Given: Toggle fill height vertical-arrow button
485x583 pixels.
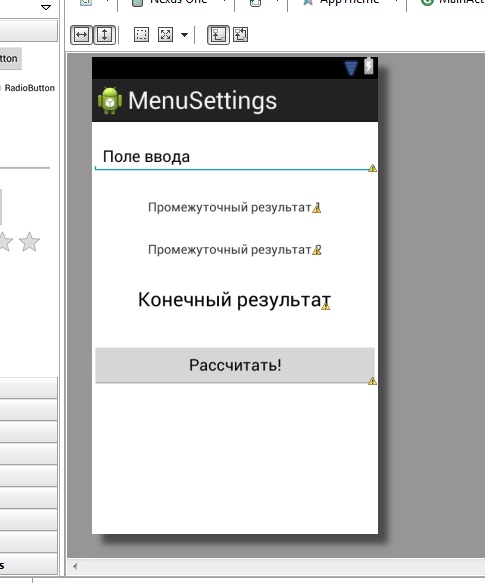Looking at the screenshot, I should (x=104, y=35).
